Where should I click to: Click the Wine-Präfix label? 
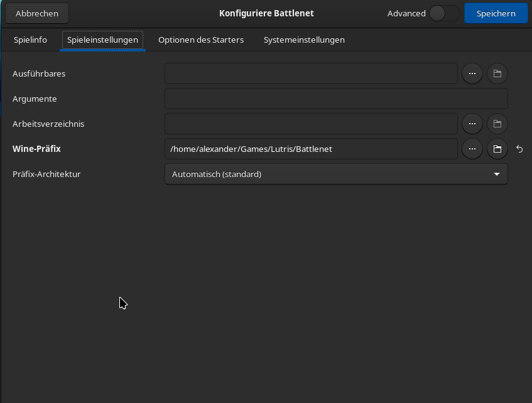(36, 149)
